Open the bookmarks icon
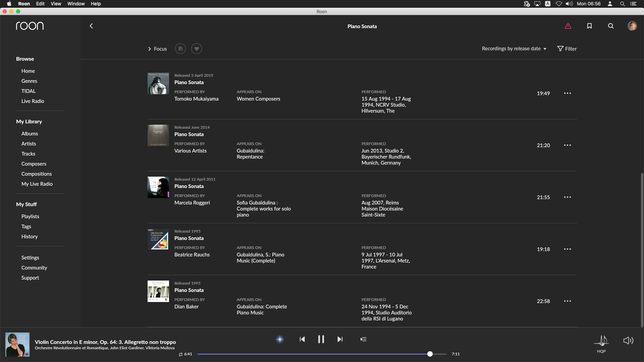 (x=589, y=26)
